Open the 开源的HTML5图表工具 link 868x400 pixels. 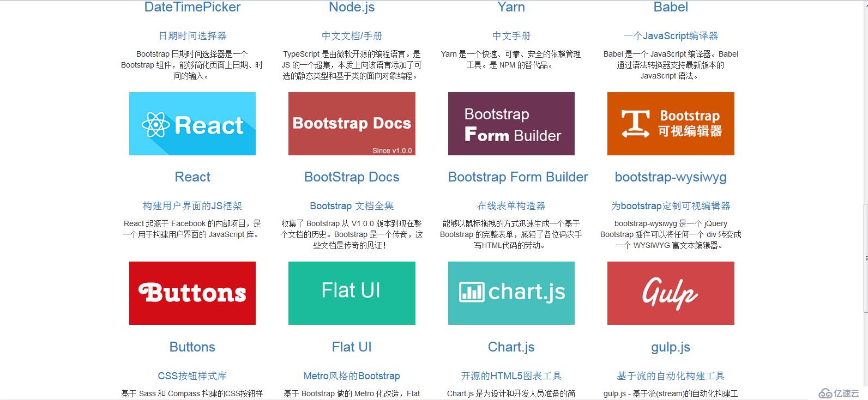511,376
